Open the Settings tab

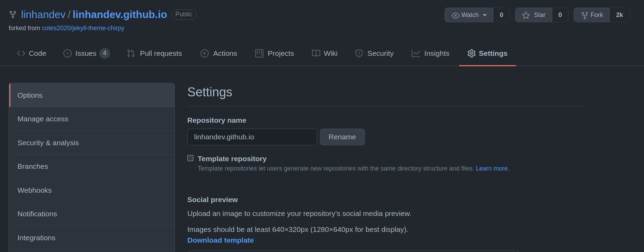(487, 53)
